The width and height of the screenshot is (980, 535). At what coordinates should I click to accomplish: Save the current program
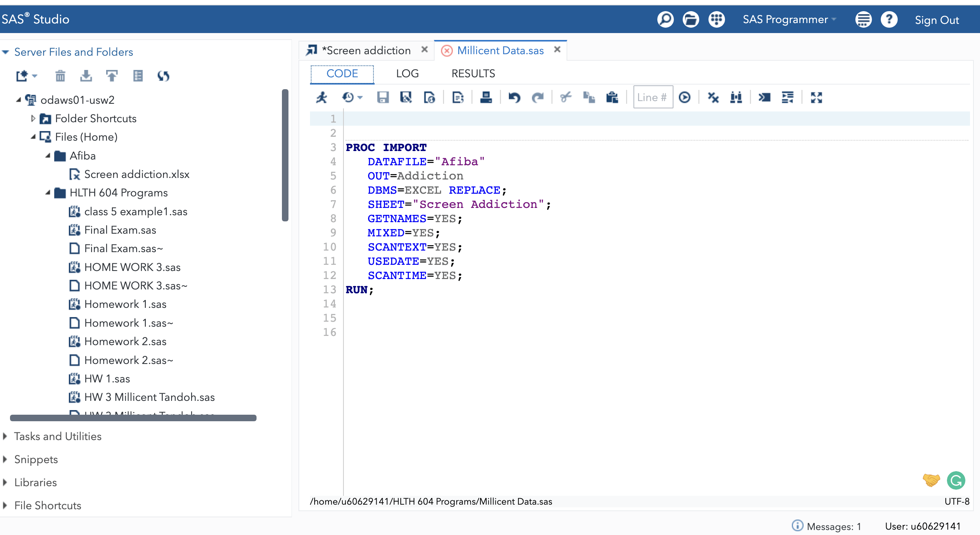click(x=383, y=97)
